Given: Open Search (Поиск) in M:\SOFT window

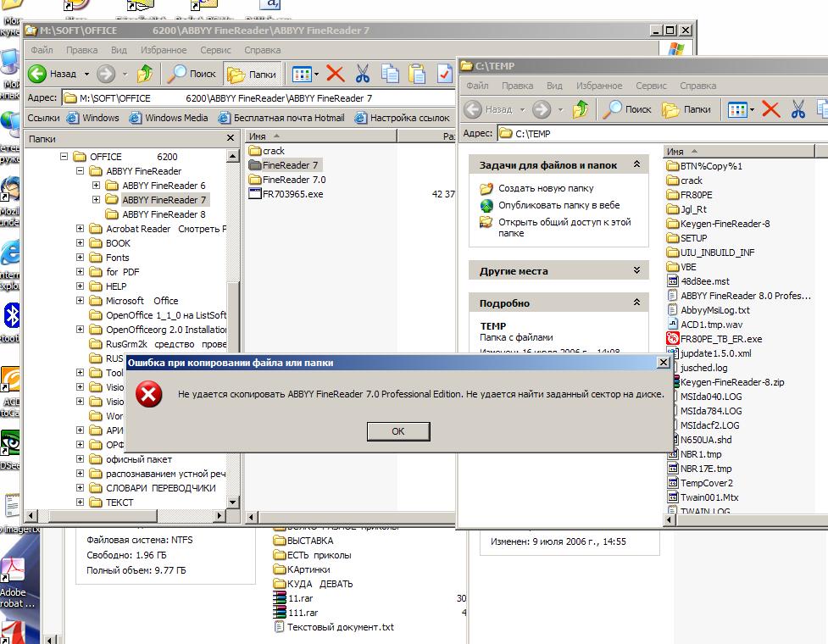Looking at the screenshot, I should coord(192,74).
